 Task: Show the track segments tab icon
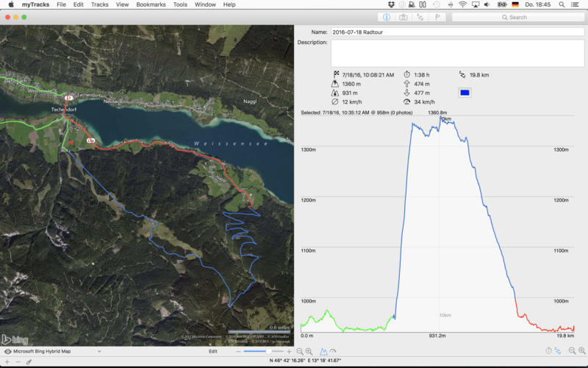[420, 17]
